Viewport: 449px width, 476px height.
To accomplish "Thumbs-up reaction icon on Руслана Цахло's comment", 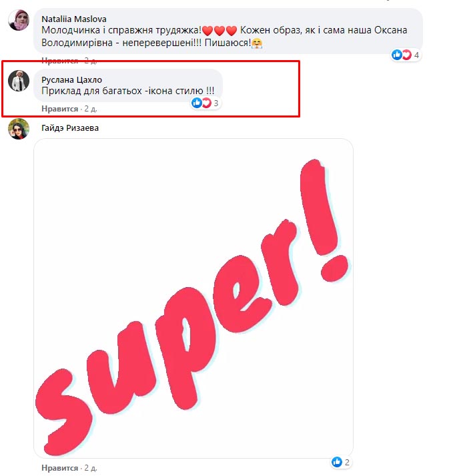I will (x=196, y=103).
